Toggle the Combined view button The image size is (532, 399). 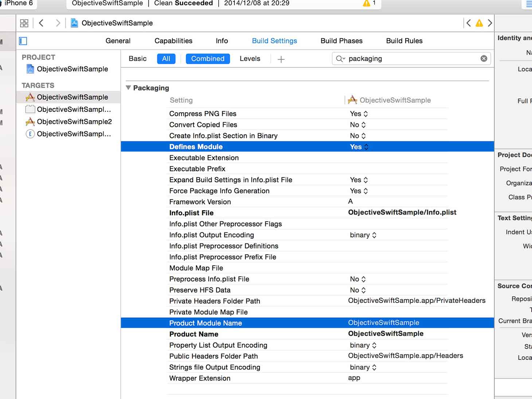click(x=208, y=59)
